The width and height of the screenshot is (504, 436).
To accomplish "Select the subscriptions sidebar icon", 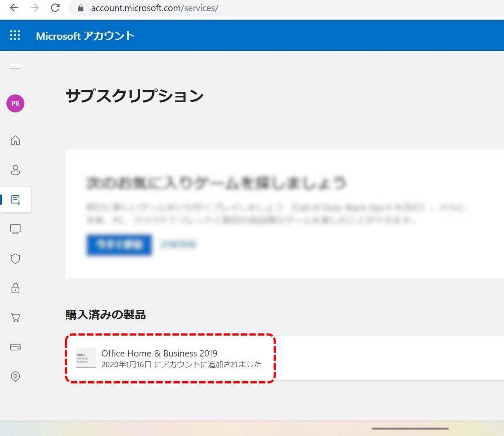I will tap(15, 199).
